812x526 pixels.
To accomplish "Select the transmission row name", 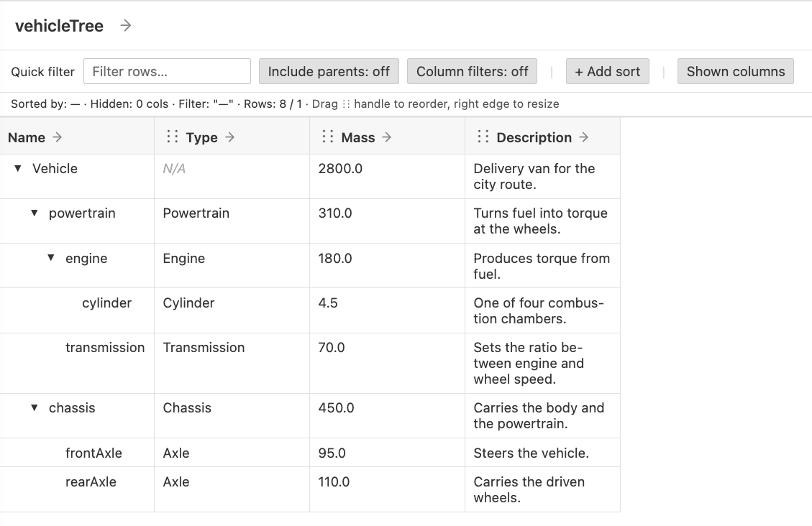I will coord(105,348).
